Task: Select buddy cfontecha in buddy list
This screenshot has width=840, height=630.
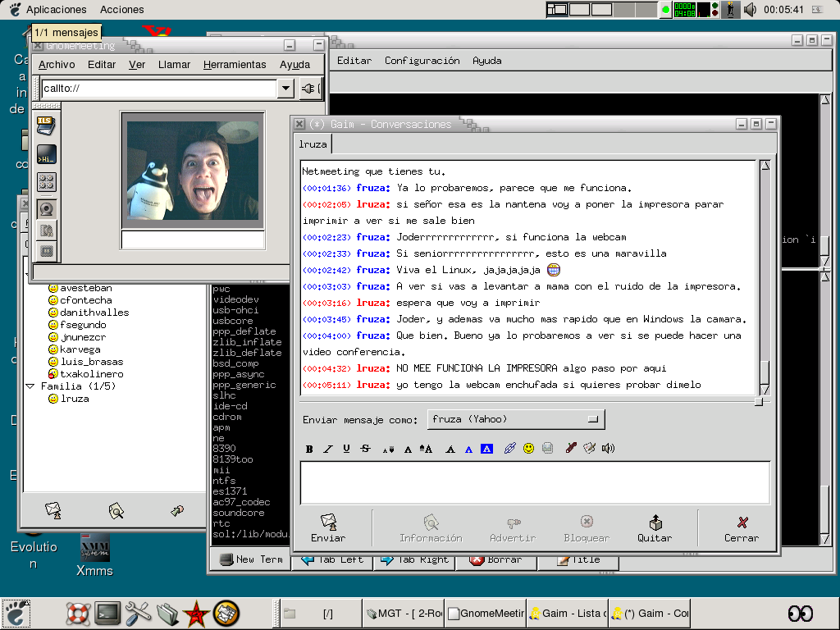Action: [x=85, y=300]
